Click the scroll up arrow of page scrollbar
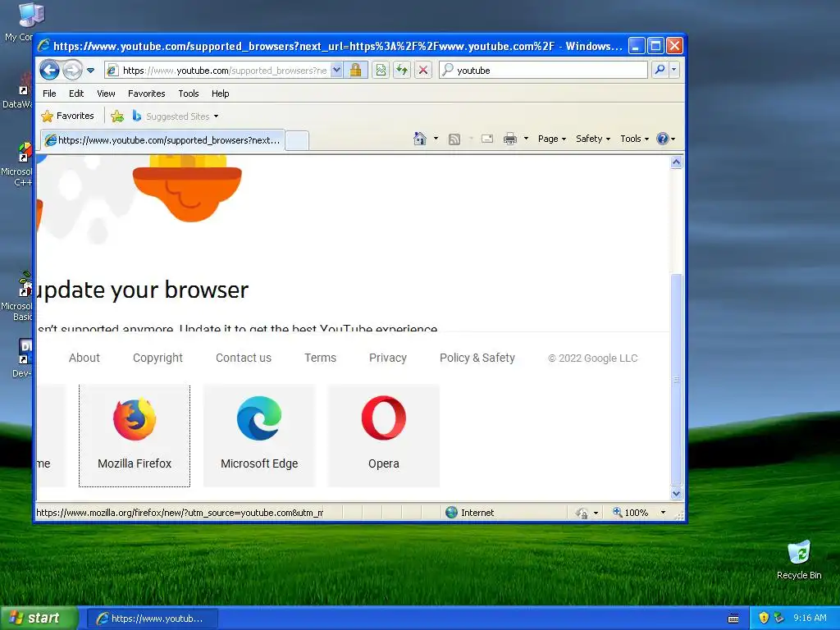Screen dimensions: 840x630 click(676, 162)
